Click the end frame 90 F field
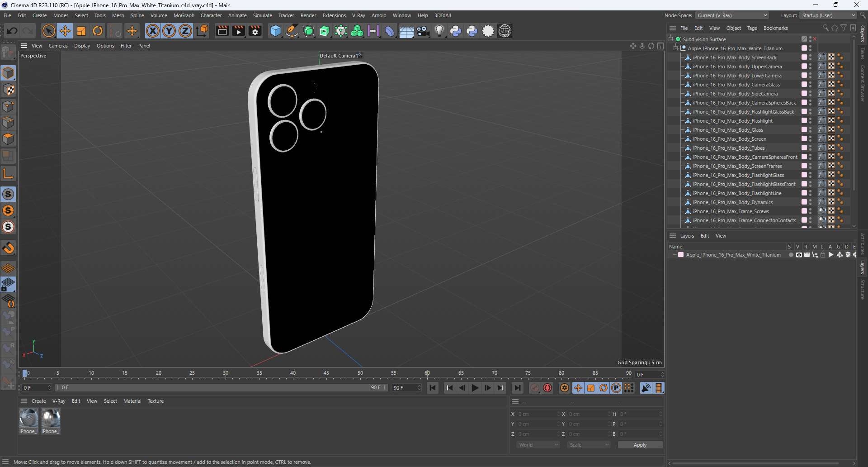Image resolution: width=868 pixels, height=467 pixels. (406, 388)
